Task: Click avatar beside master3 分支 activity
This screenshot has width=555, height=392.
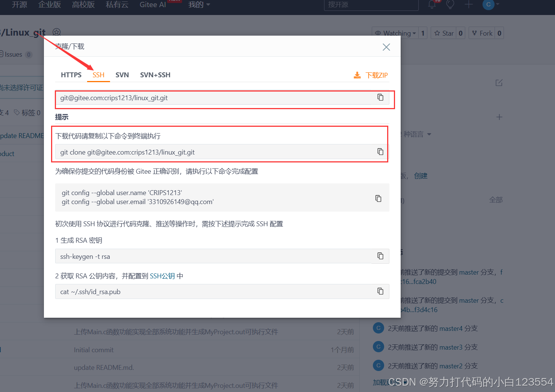Action: 378,347
